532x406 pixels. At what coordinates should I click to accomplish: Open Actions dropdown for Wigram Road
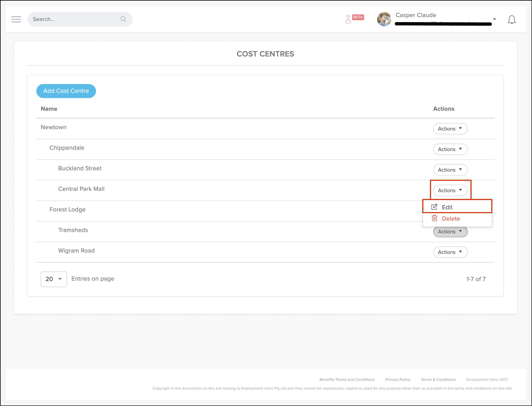450,252
